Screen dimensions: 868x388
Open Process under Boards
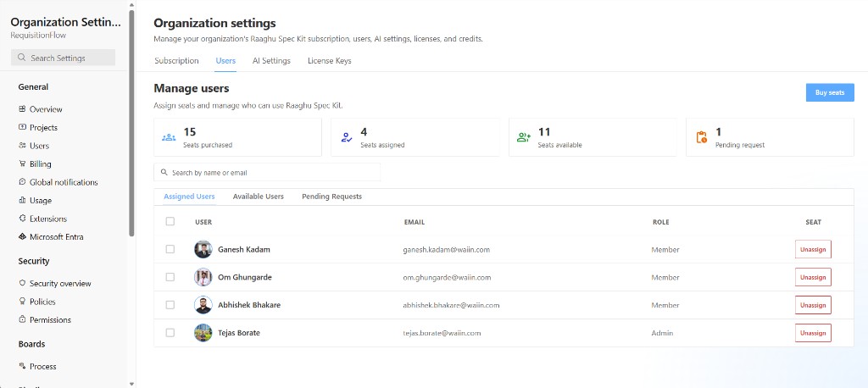point(43,367)
